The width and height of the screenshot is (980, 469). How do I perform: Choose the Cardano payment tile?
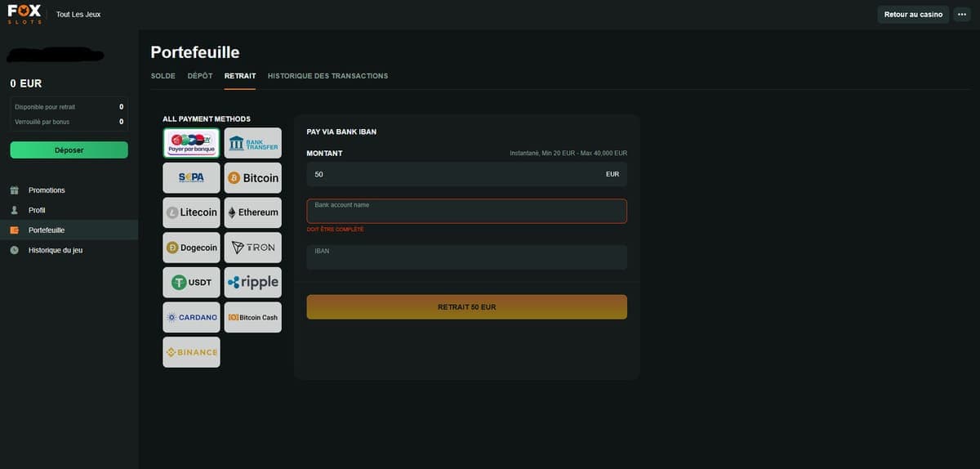click(x=191, y=317)
